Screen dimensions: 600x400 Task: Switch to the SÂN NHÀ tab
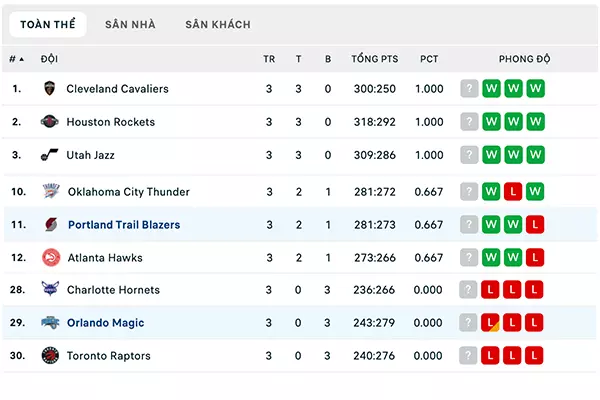pyautogui.click(x=130, y=24)
